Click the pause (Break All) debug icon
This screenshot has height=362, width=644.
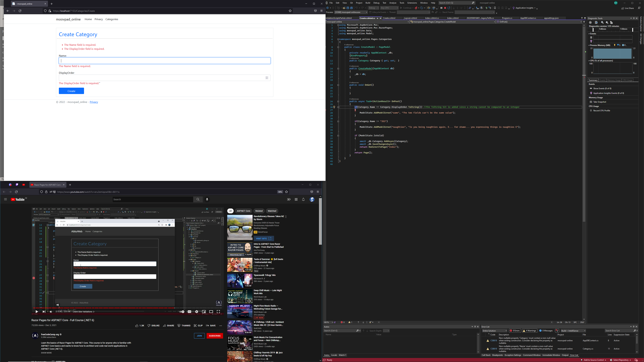point(442,8)
